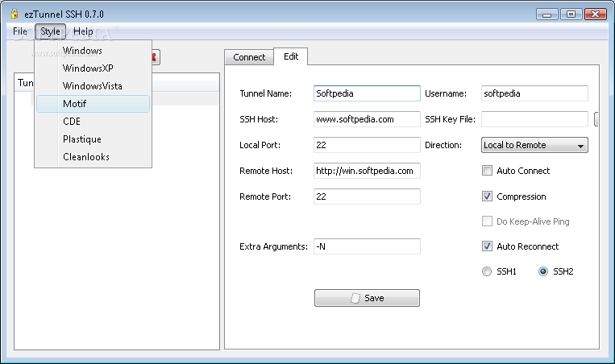Click the Remote Host field
Screen dimensions: 615x364
[367, 171]
